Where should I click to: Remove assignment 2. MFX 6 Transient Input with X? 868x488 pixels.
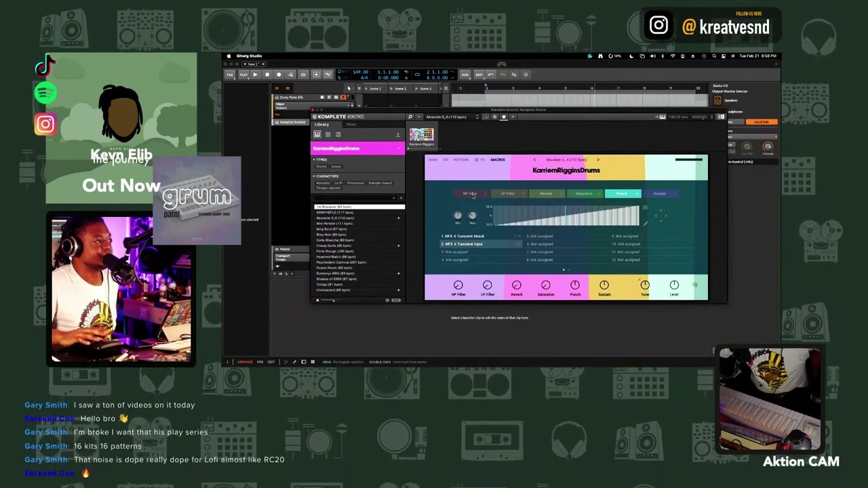tap(520, 244)
